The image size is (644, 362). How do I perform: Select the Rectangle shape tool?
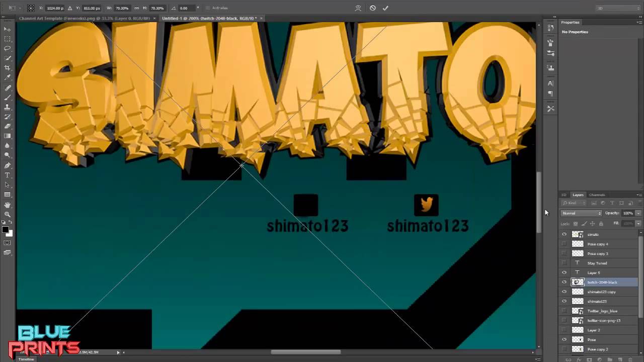tap(8, 195)
